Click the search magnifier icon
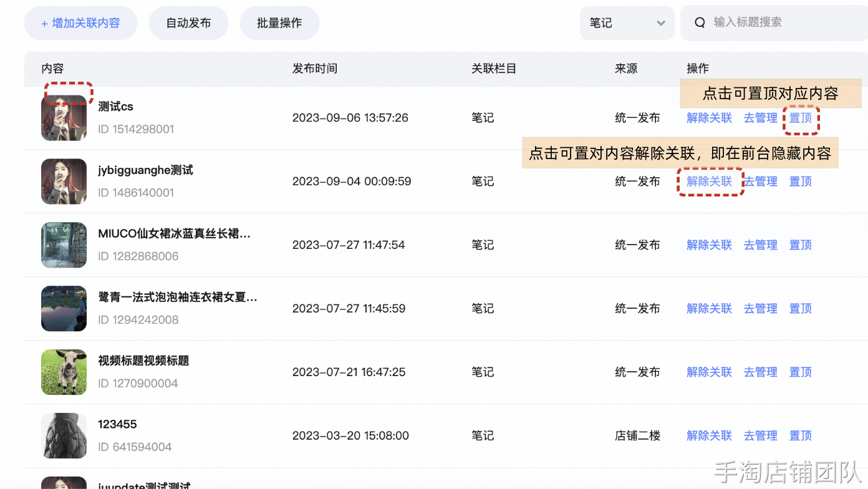The width and height of the screenshot is (868, 489). coord(700,22)
